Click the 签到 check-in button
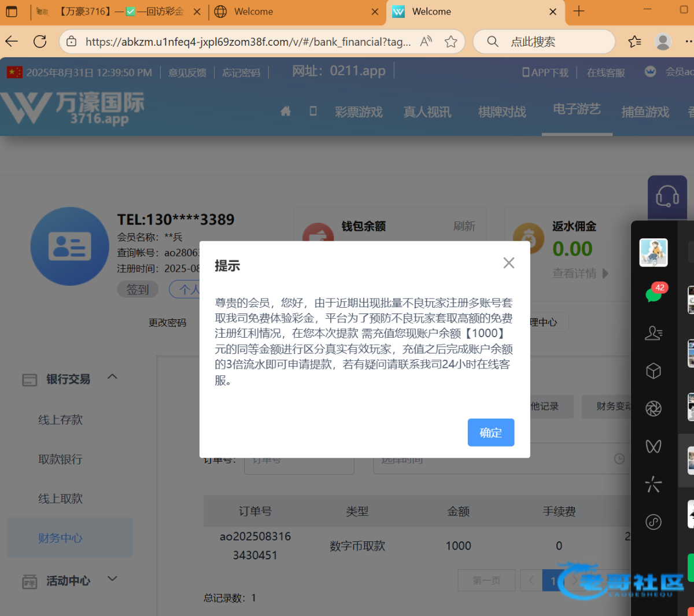Image resolution: width=694 pixels, height=616 pixels. pyautogui.click(x=138, y=289)
